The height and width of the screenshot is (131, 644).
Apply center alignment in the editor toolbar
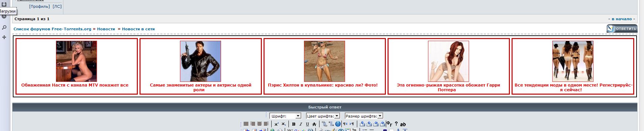259,124
